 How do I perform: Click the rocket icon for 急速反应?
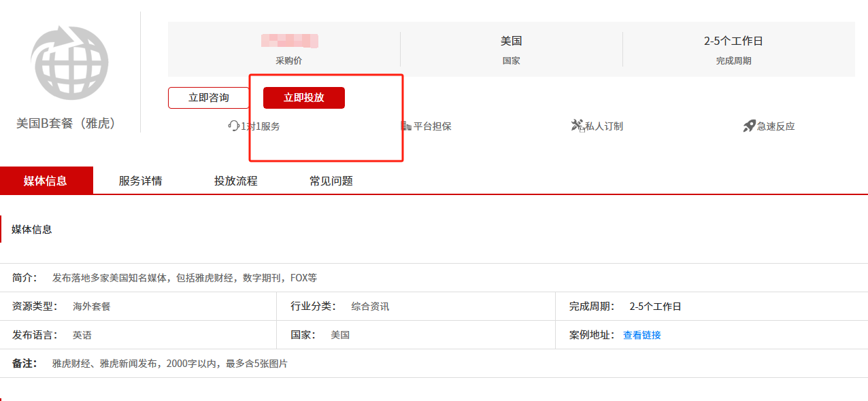749,126
